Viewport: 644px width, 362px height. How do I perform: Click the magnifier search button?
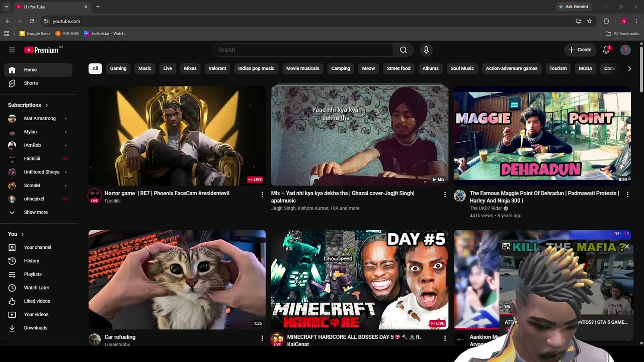[404, 50]
